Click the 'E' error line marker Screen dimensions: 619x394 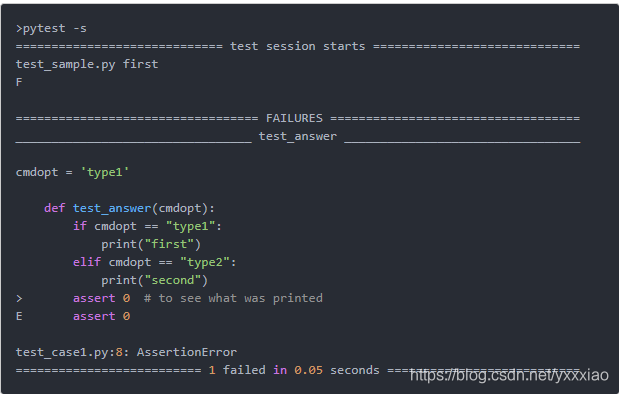pos(19,316)
